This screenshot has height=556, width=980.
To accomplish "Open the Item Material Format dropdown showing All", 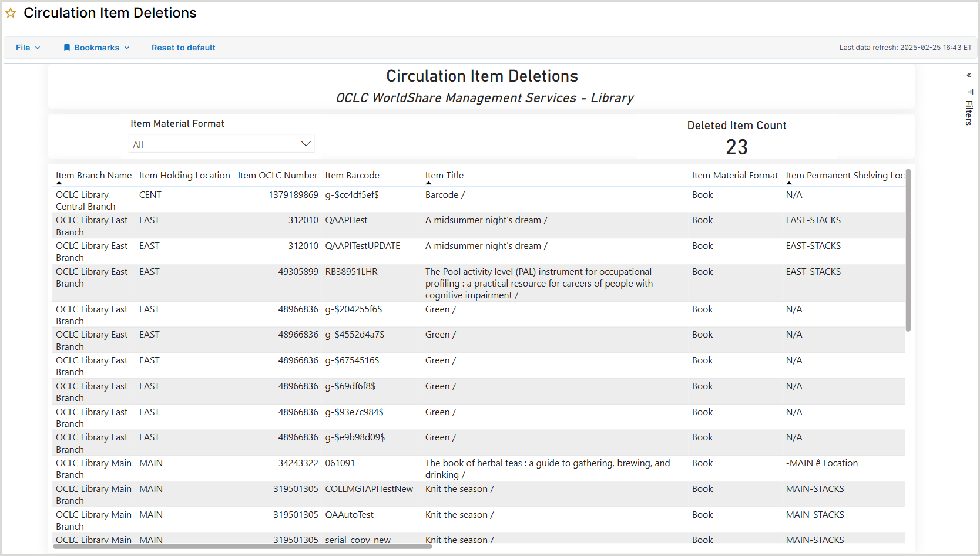I will 221,143.
